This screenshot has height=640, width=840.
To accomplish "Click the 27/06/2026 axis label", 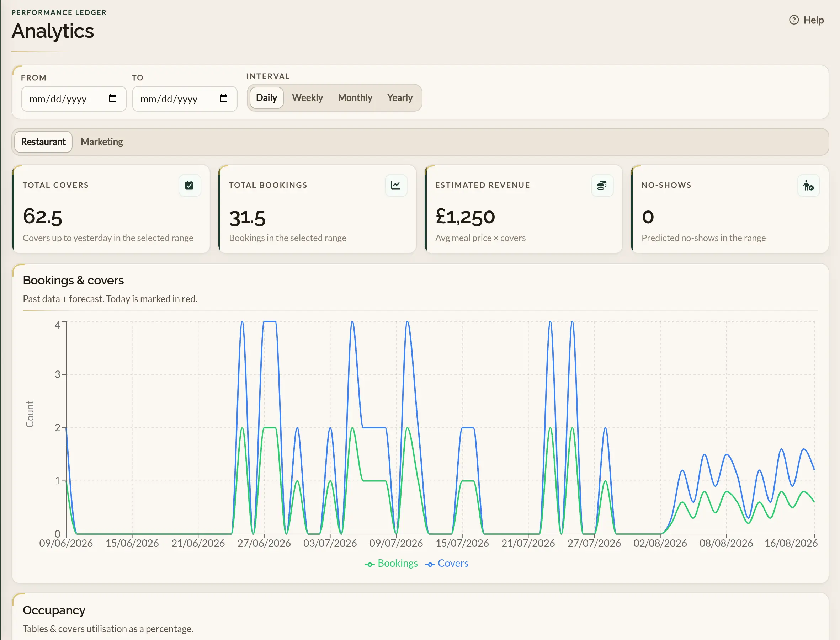I will click(264, 543).
